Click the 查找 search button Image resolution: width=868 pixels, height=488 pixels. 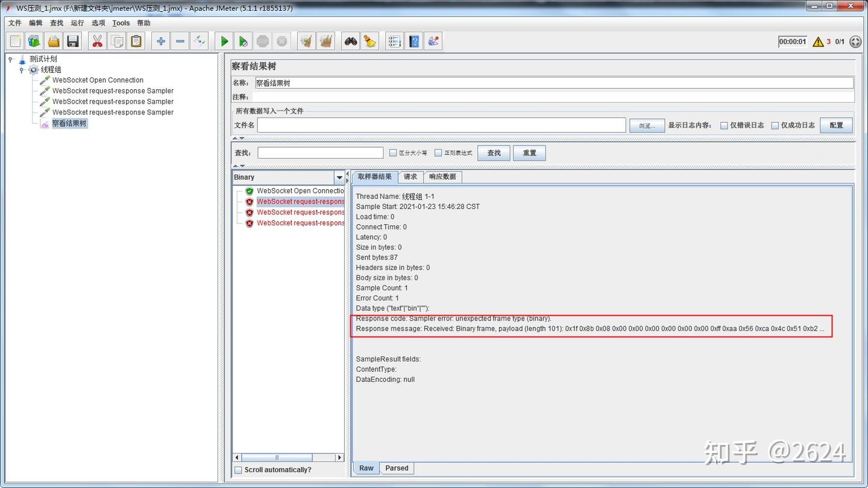[494, 153]
